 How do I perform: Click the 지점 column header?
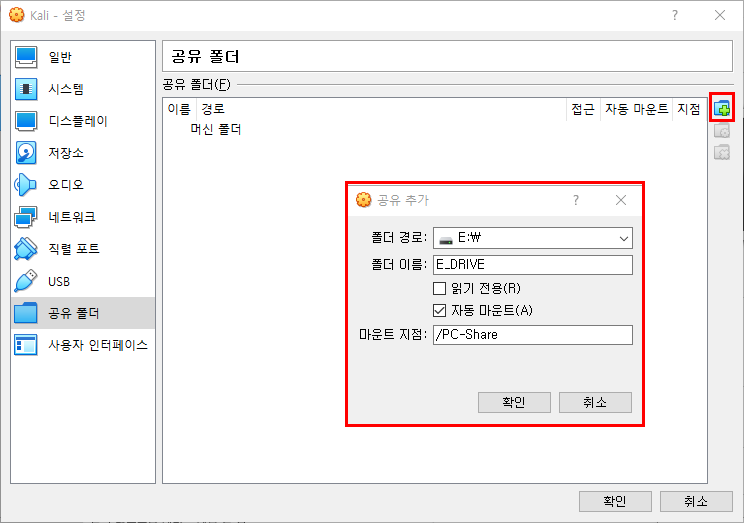(x=688, y=109)
